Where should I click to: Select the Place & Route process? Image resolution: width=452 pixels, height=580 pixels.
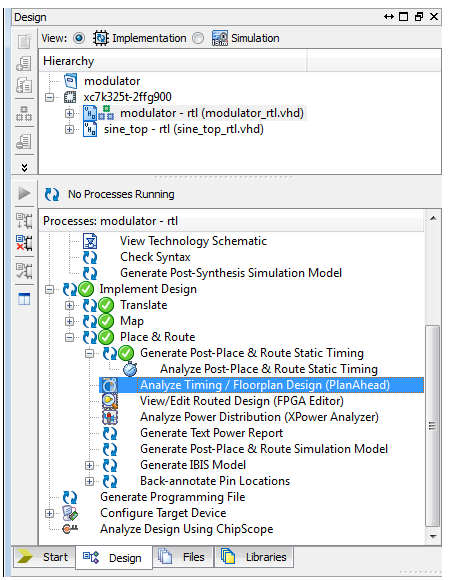(x=158, y=337)
